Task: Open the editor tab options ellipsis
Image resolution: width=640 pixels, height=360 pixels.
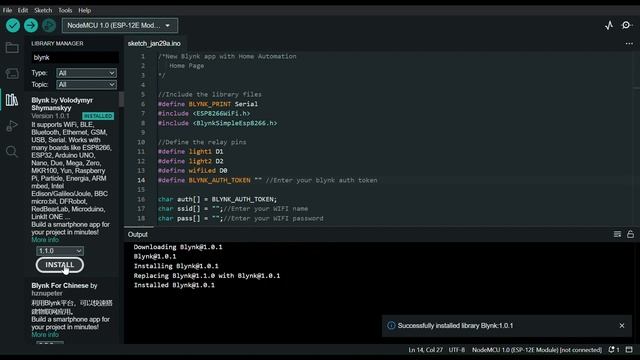Action: (629, 44)
